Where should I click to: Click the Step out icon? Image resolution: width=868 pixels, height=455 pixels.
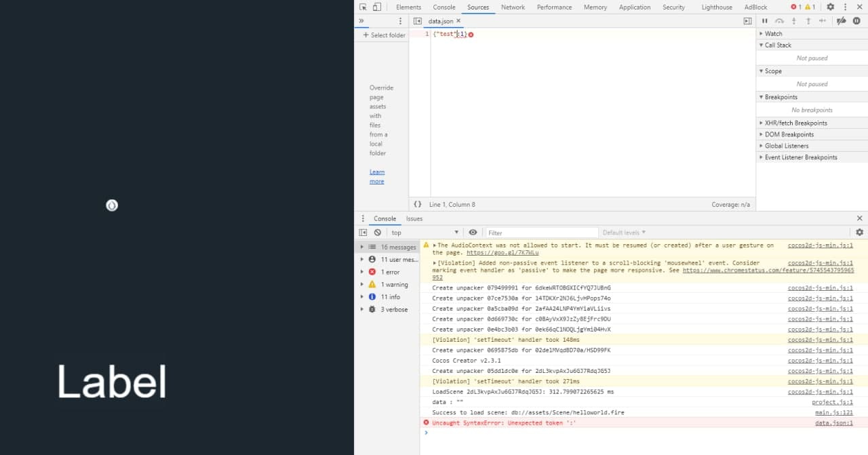coord(808,21)
